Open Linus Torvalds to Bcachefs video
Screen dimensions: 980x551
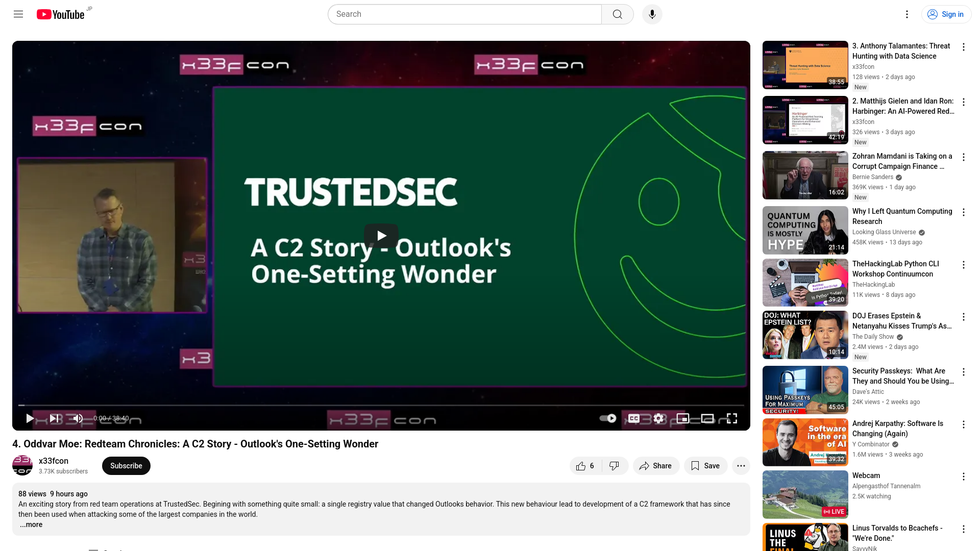pyautogui.click(x=897, y=533)
